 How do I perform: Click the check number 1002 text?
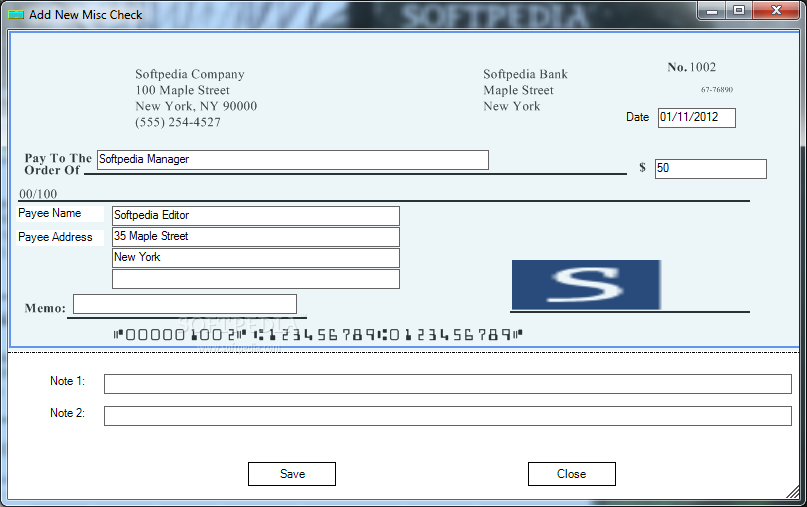pos(703,67)
